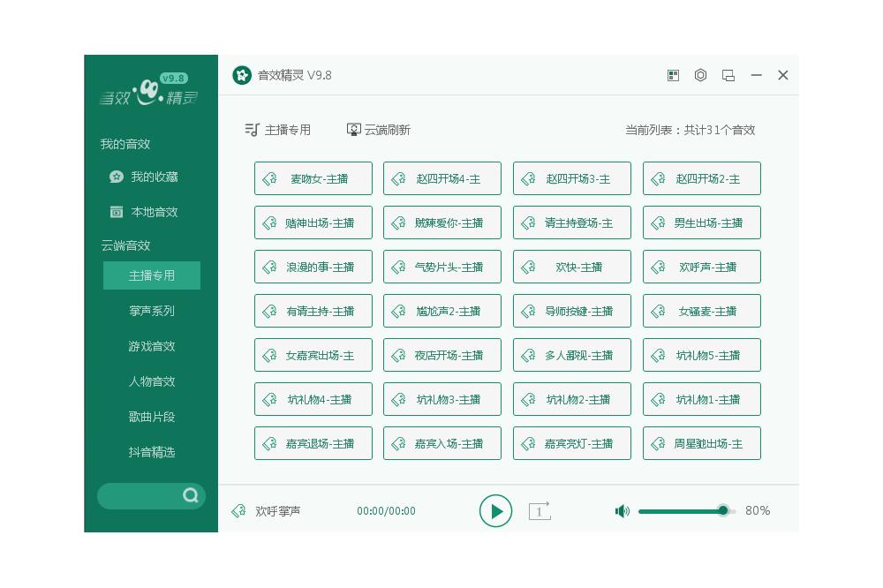Viewport: 883px width, 588px height.
Task: Click the 主播专用 list icon in header
Action: tap(252, 130)
